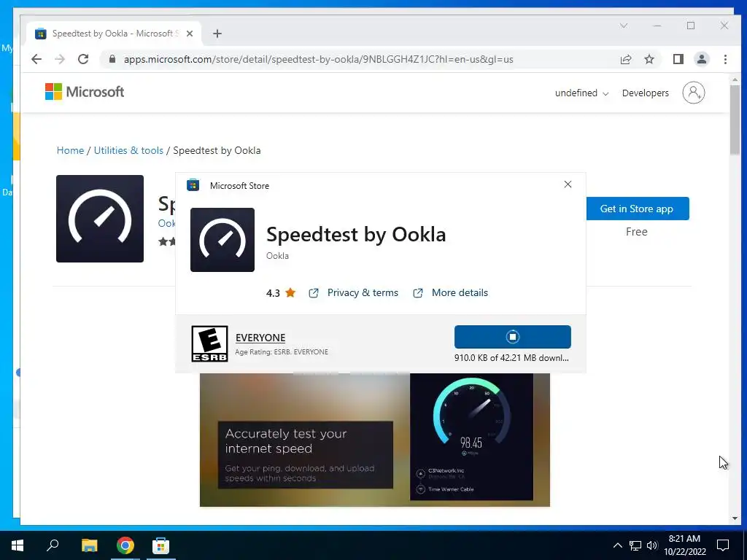Open the Windows Start menu
The height and width of the screenshot is (560, 747).
[x=18, y=545]
